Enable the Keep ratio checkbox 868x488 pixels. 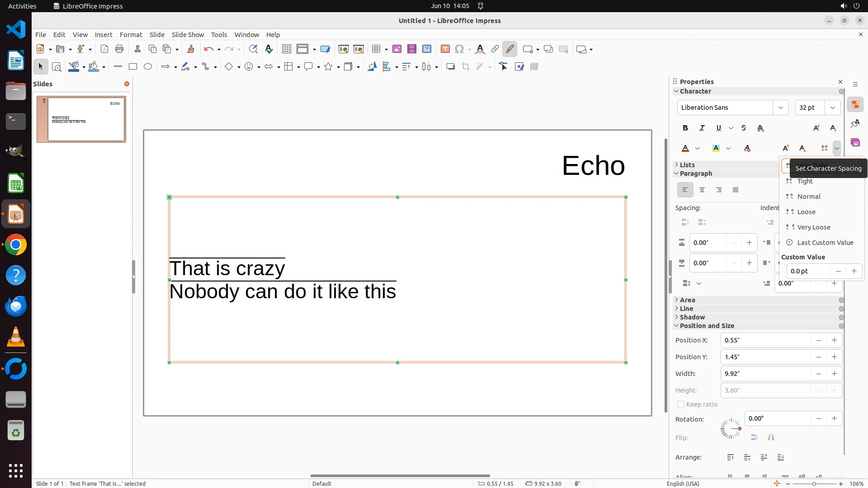pos(681,404)
